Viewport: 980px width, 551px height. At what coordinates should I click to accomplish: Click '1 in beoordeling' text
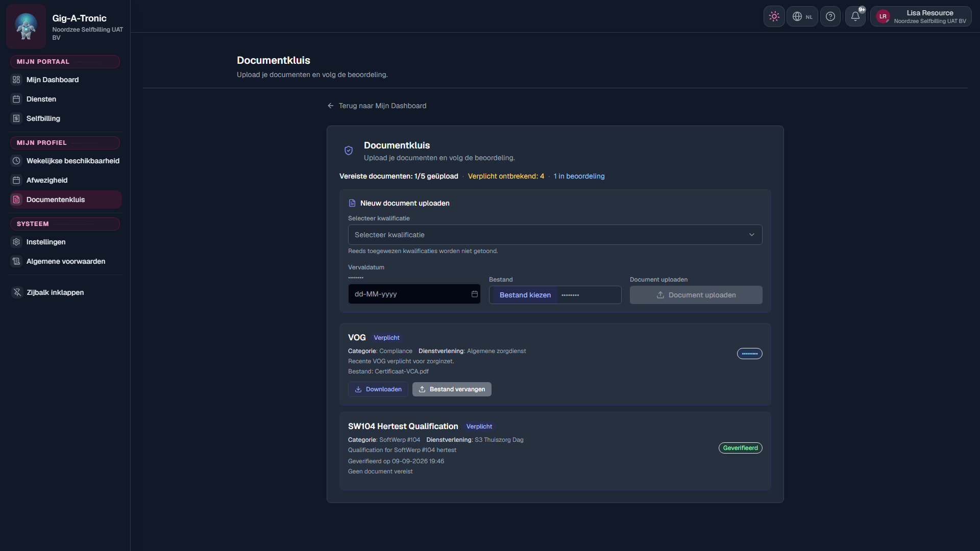[579, 176]
